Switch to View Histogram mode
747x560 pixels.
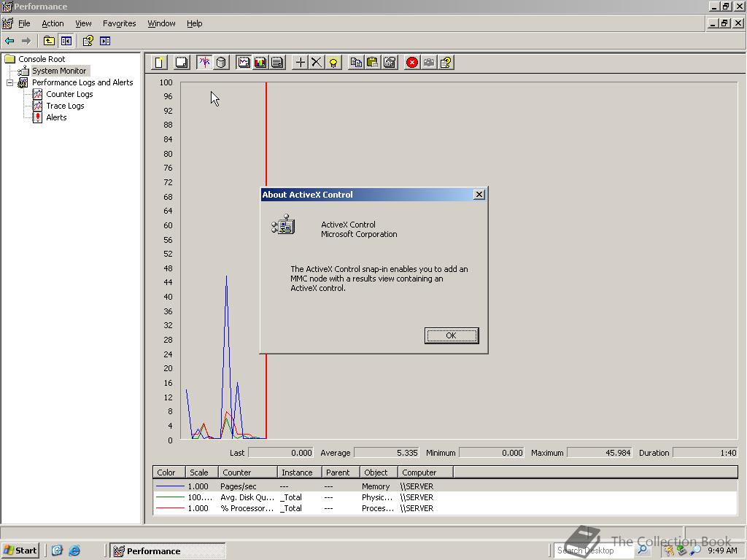tap(260, 63)
